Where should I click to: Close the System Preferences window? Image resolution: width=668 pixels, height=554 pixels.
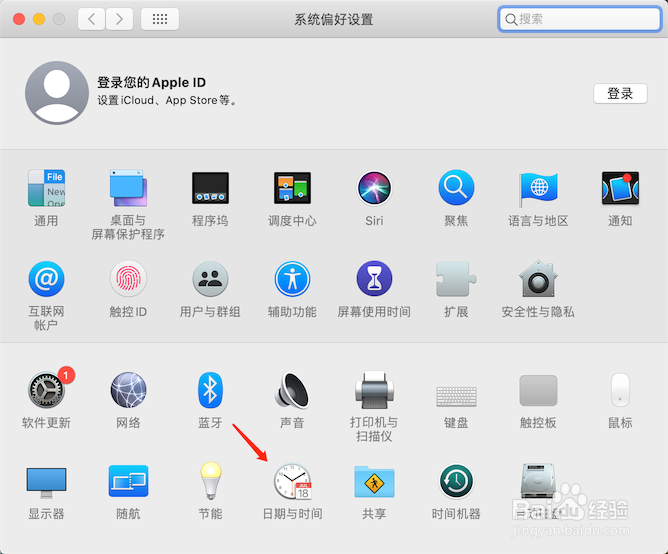[x=19, y=19]
